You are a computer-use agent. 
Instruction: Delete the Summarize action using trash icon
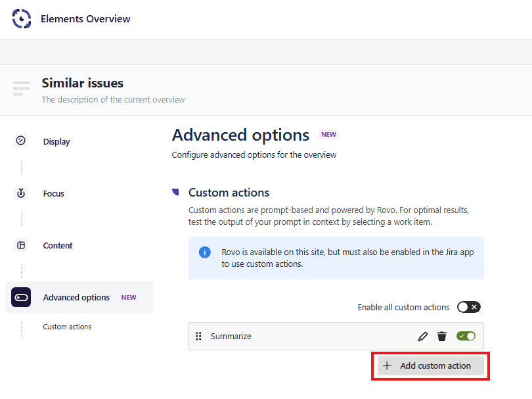[x=442, y=337]
